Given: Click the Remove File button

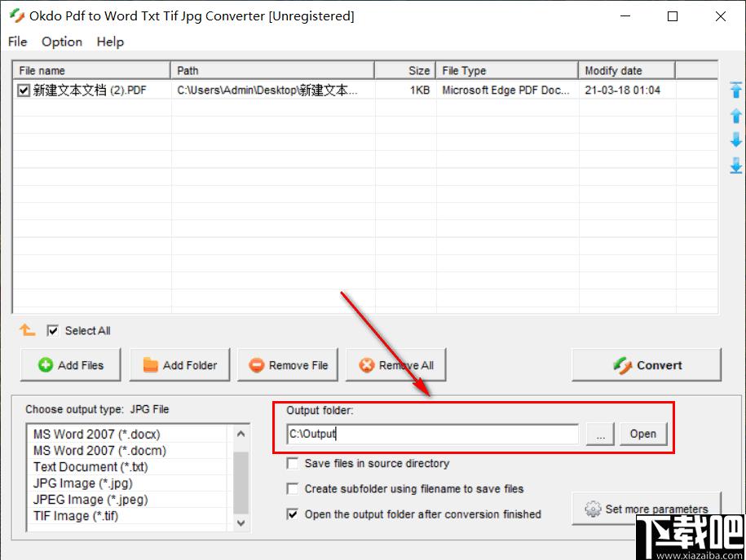Looking at the screenshot, I should coord(288,365).
